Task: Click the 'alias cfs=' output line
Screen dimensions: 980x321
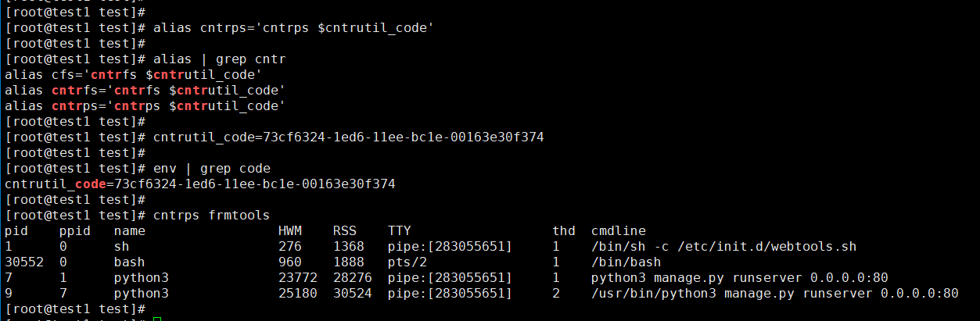Action: (x=133, y=74)
